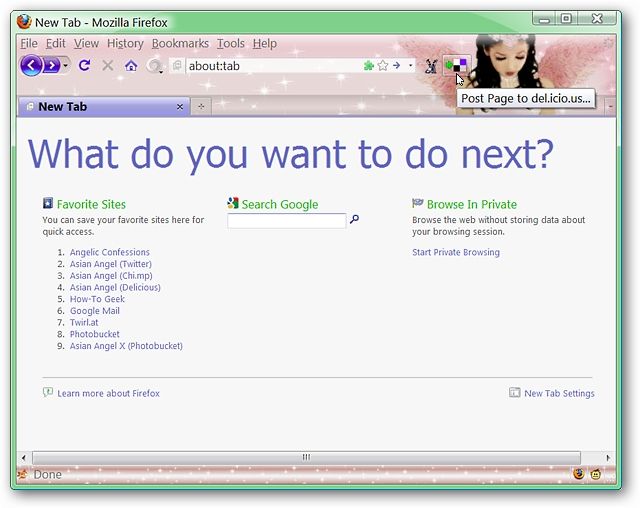
Task: Click the Back navigation arrow
Action: coord(31,65)
